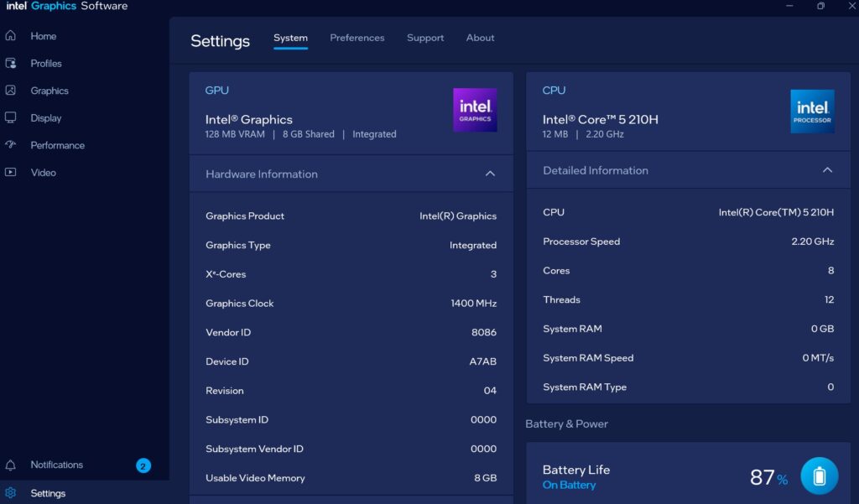Restore down the application window
The width and height of the screenshot is (859, 504).
coord(820,6)
